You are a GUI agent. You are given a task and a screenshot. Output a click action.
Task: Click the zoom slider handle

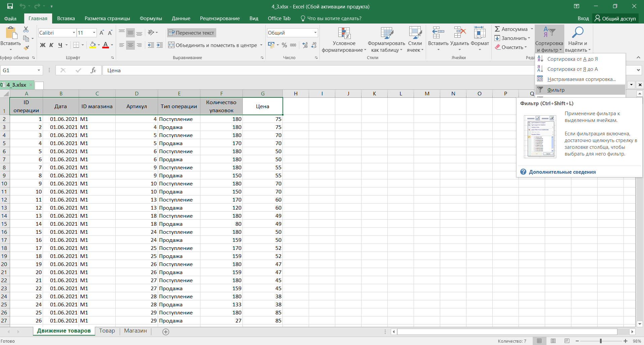coord(601,341)
